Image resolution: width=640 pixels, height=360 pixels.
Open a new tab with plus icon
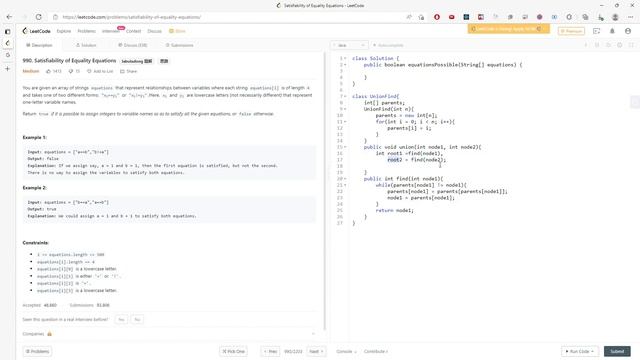click(x=7, y=69)
